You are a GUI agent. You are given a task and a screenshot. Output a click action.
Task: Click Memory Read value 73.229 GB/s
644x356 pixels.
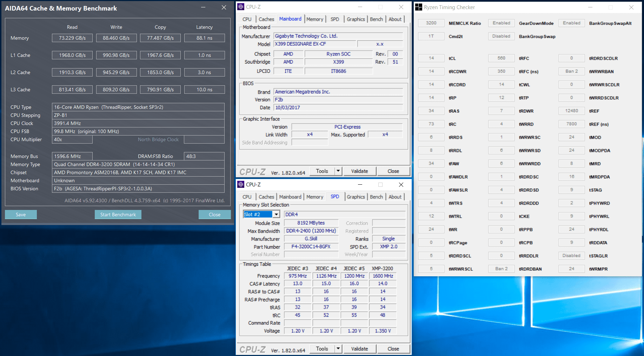72,38
